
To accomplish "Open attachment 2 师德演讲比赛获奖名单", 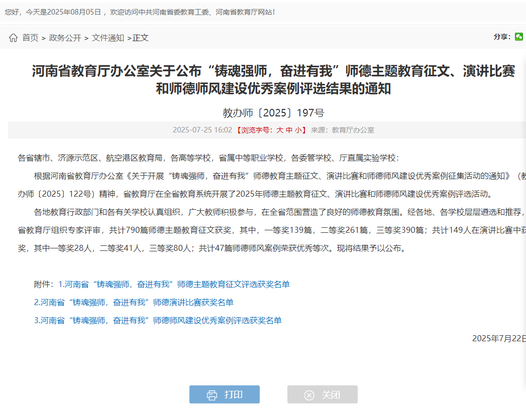I will click(134, 303).
